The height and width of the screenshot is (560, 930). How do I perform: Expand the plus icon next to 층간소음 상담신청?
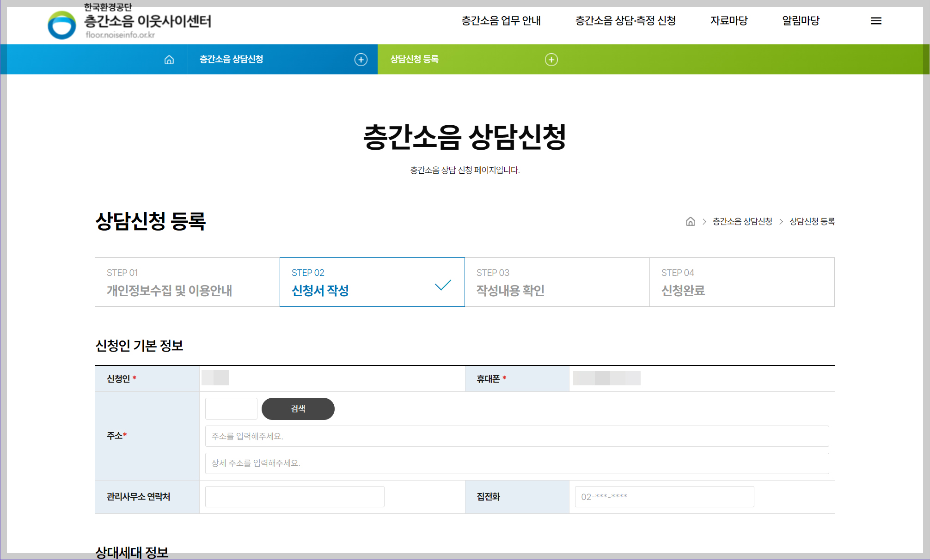[361, 59]
